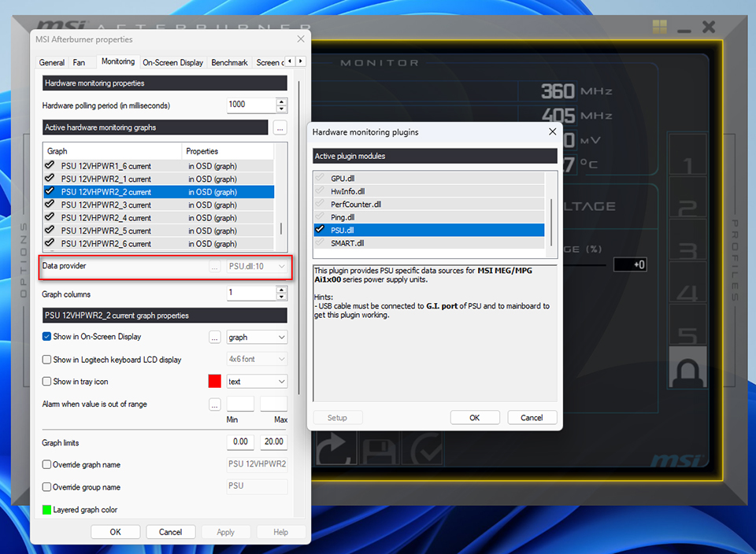Click the Apply button in properties dialog
This screenshot has height=554, width=756.
pos(226,531)
